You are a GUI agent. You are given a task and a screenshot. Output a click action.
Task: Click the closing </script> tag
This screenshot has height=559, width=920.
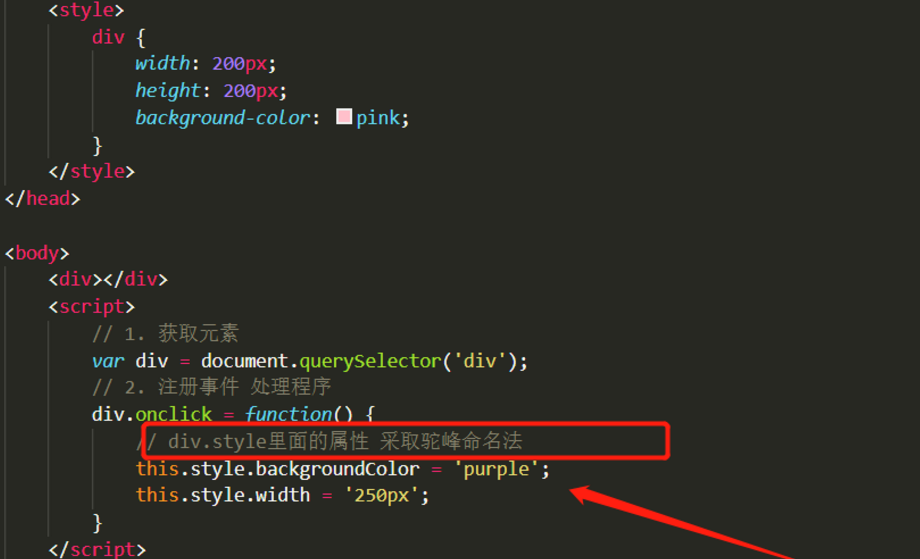(x=97, y=550)
